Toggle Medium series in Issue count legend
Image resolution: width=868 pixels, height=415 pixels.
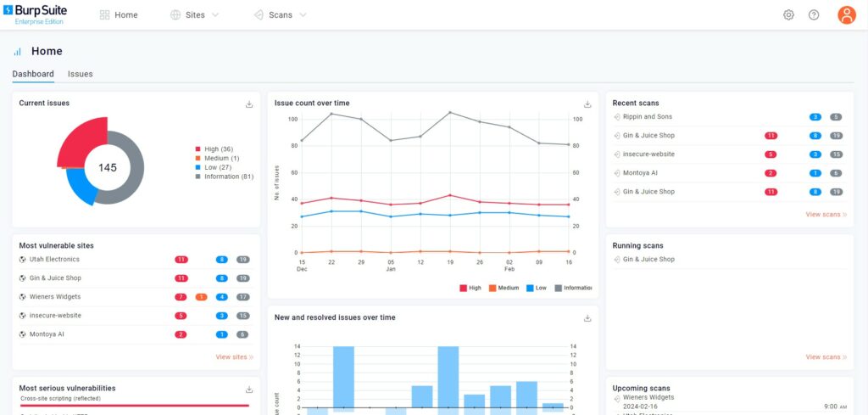504,288
